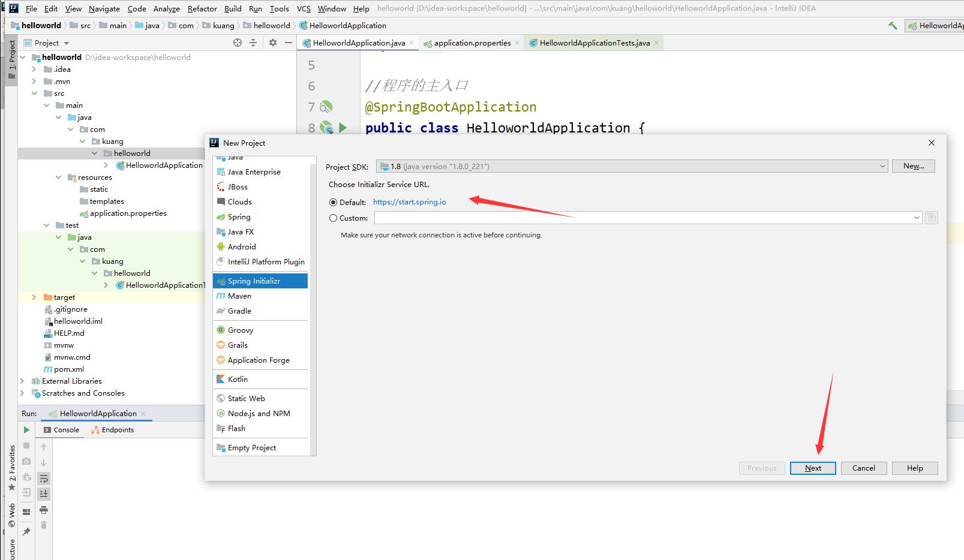Expand External Libraries node
The width and height of the screenshot is (964, 560).
22,381
